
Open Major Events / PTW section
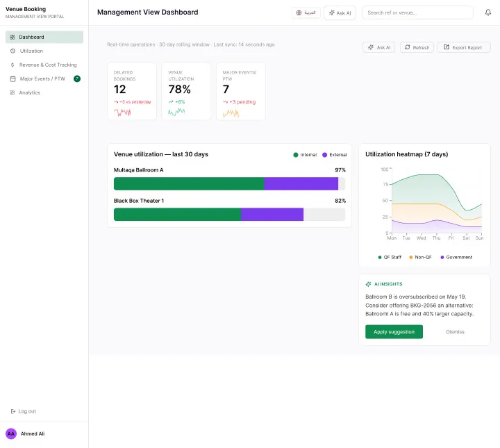44,78
